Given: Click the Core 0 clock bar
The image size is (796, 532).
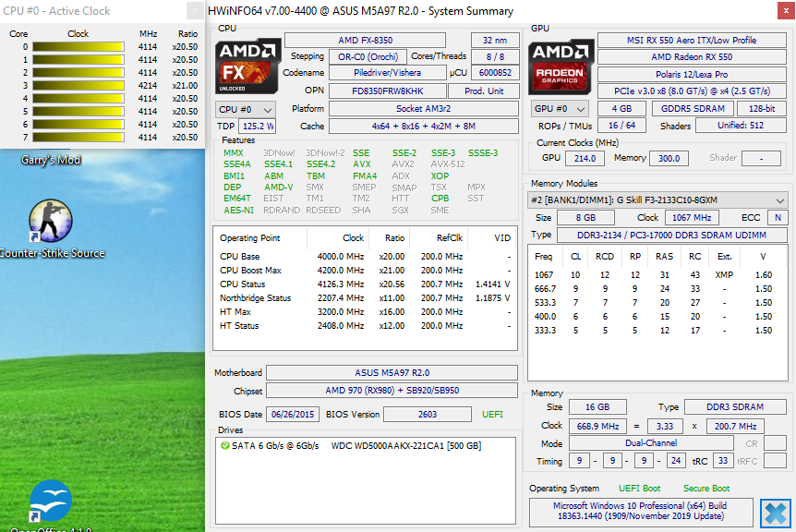Looking at the screenshot, I should 78,47.
